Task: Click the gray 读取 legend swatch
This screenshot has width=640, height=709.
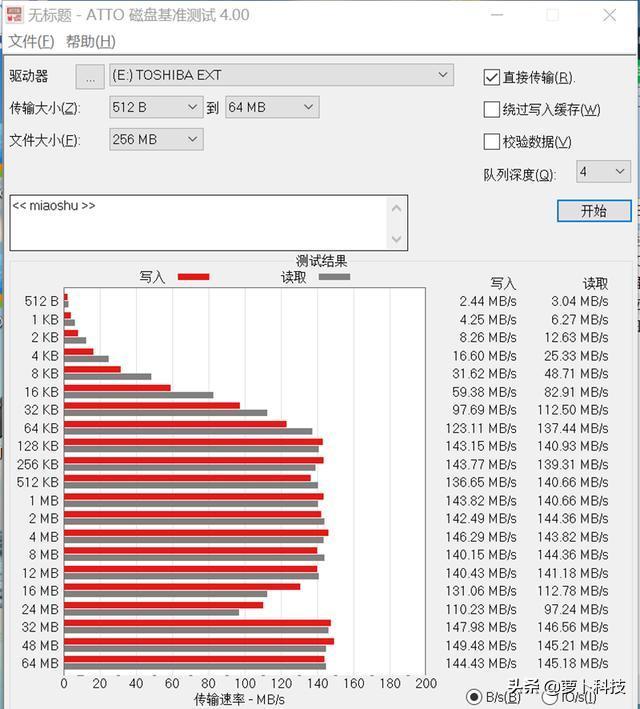Action: point(334,277)
